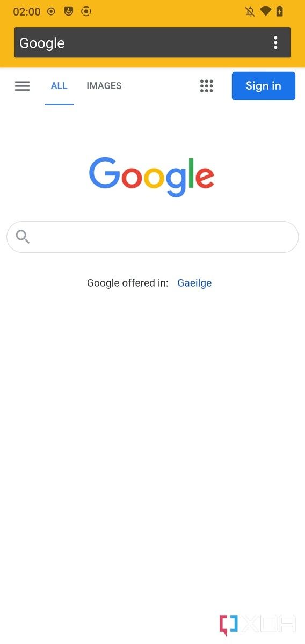Tap the circled-dot icon after the clock
305x644 pixels.
point(51,11)
